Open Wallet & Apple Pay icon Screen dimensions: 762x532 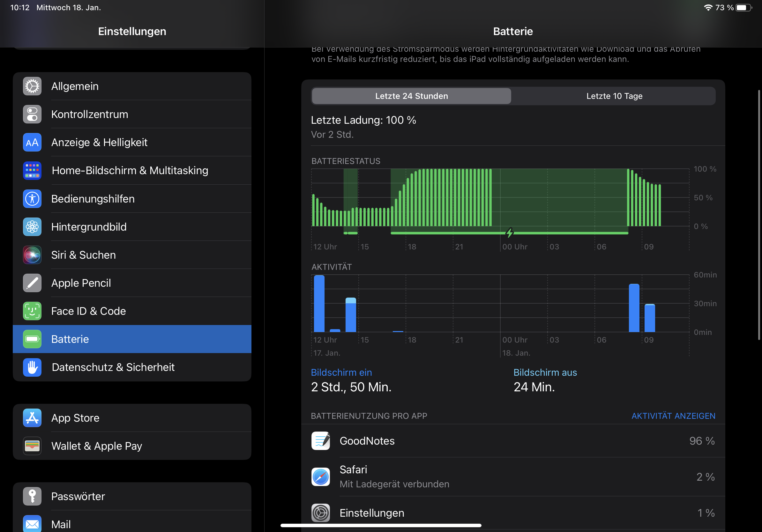[x=32, y=446]
